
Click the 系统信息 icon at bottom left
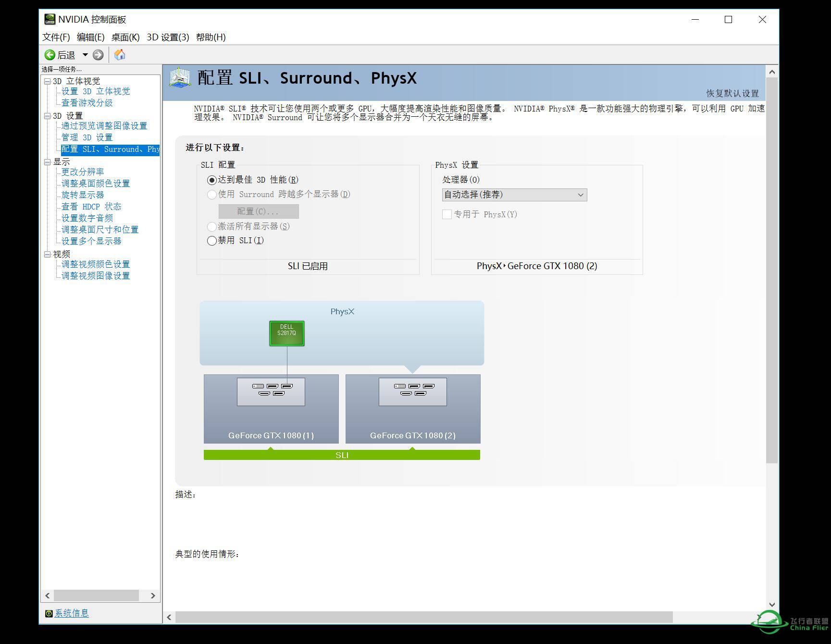pos(49,613)
